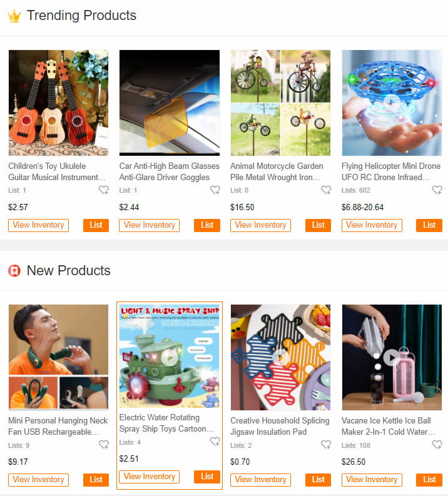Viewport: 448px width, 496px height.
Task: View Inventory for Children's Toy Ukulele
Action: click(x=38, y=225)
